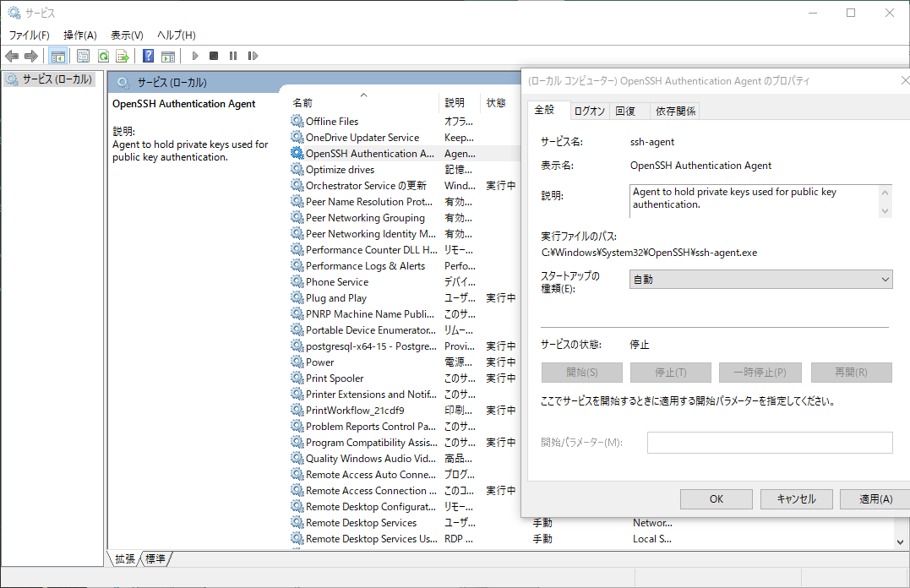Screen dimensions: 910x588
Task: Click the OpenSSH Authentication Agent service icon
Action: coord(297,153)
